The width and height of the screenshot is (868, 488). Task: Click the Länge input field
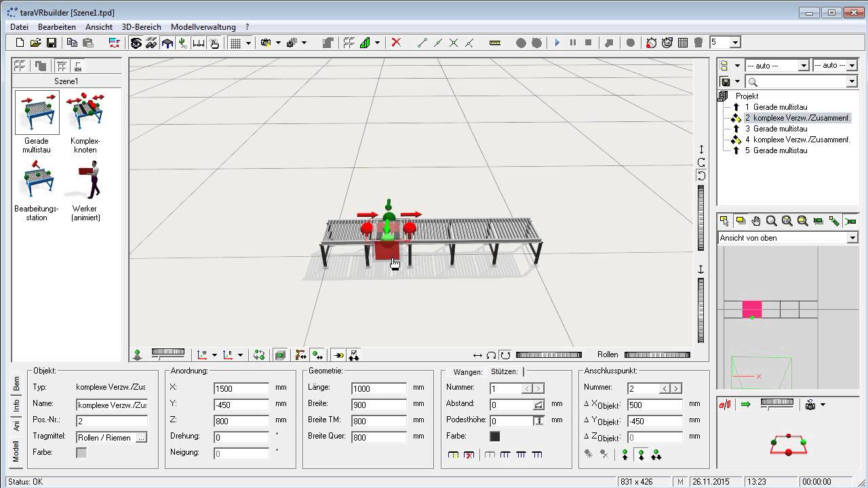pos(379,388)
